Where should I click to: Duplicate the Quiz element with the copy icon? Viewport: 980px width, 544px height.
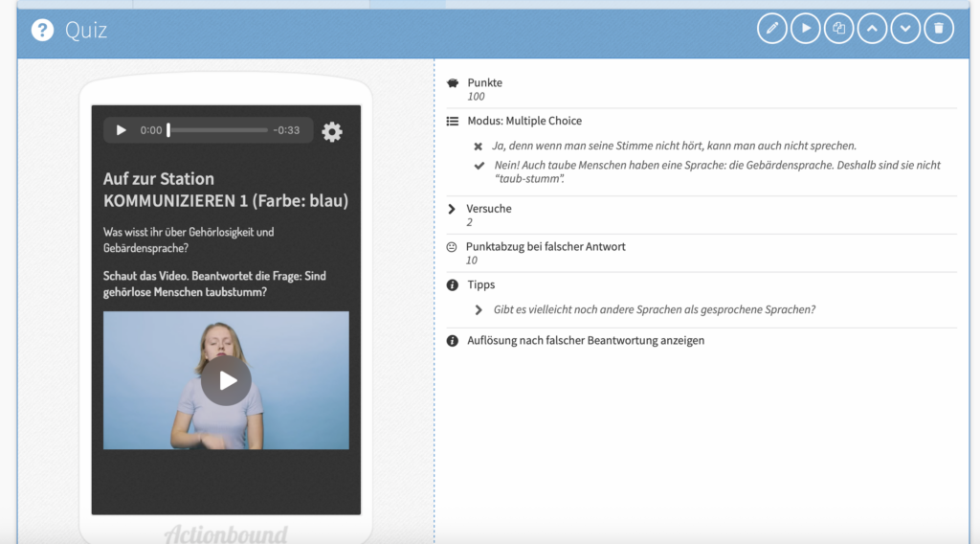tap(839, 29)
